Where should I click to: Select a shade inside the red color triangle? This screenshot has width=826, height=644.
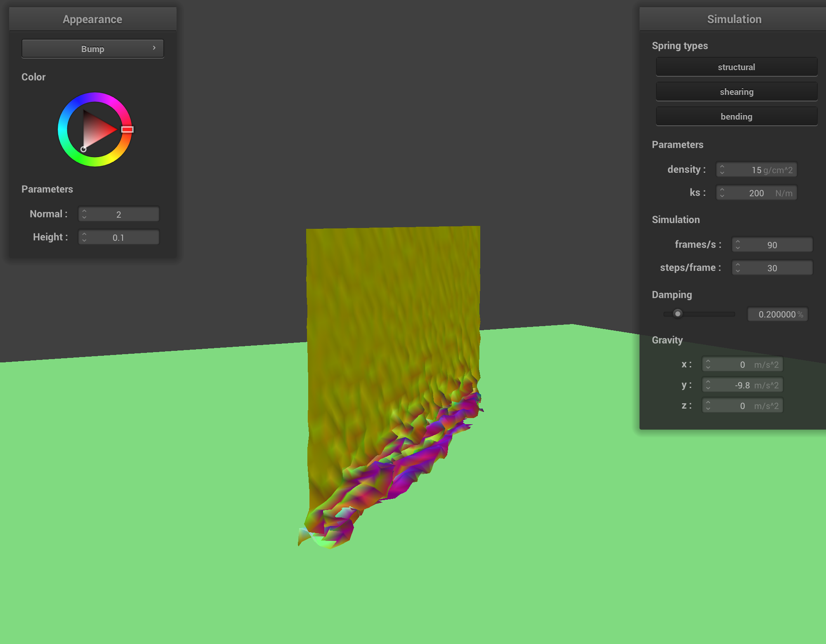(97, 130)
